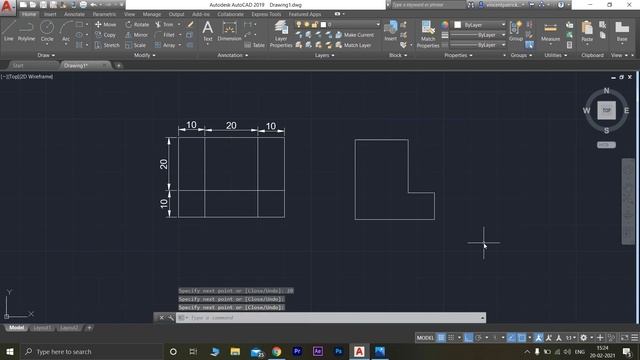Add a new layout with plus button
Screen dimensions: 640x360
(x=89, y=328)
